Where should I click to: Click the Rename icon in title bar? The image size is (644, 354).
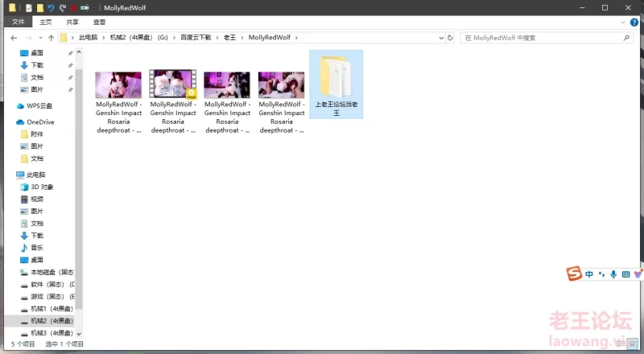85,8
